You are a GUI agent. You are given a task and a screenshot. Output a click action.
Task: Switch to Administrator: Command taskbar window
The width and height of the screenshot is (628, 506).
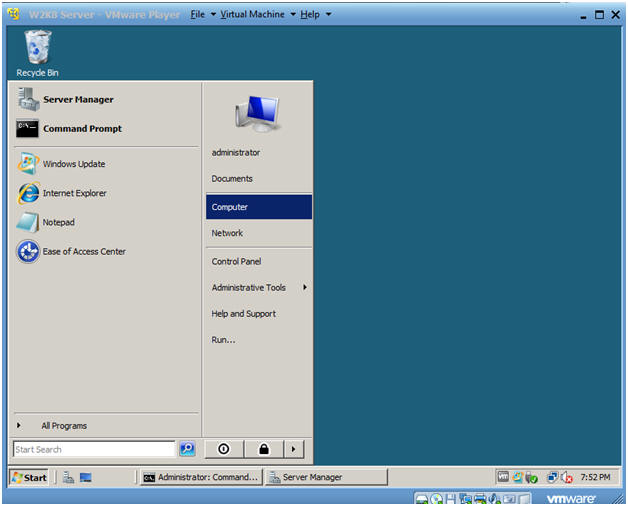[x=201, y=477]
